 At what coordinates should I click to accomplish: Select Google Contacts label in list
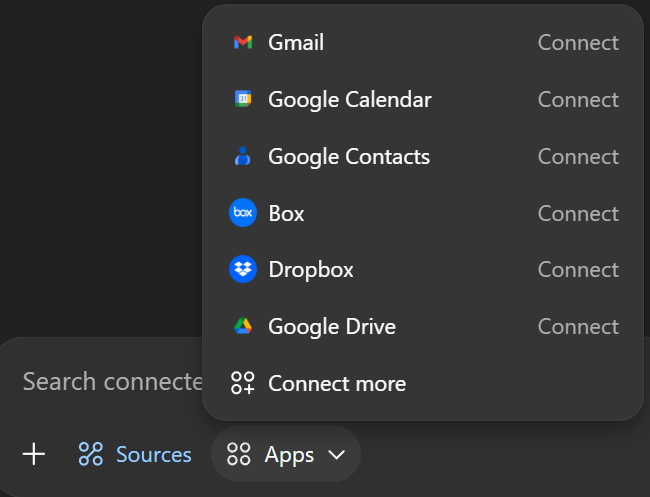349,157
